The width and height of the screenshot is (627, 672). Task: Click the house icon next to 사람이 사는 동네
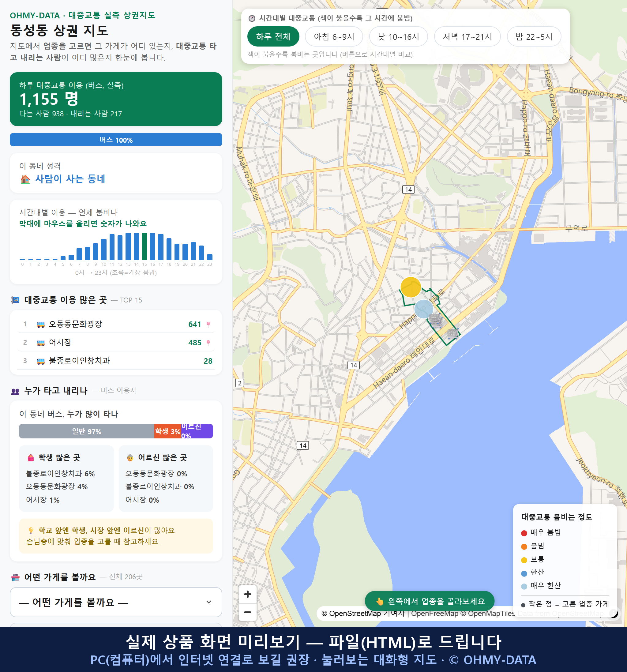[25, 179]
